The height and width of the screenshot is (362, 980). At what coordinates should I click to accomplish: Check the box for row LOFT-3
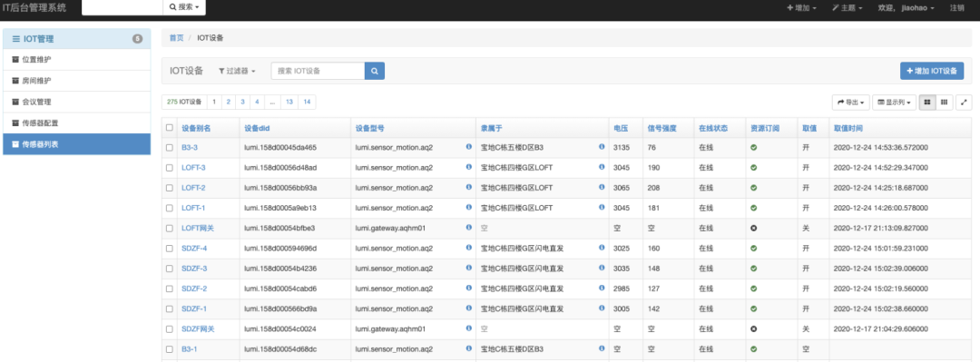tap(170, 168)
